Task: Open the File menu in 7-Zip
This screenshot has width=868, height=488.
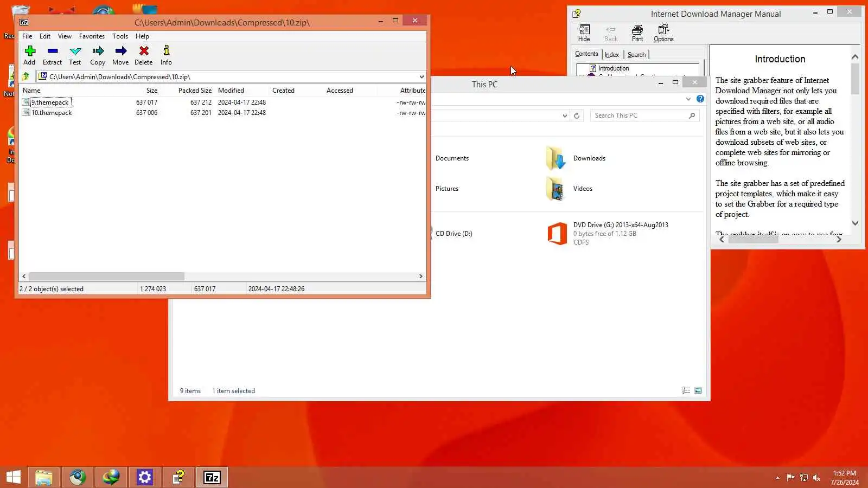Action: coord(27,36)
